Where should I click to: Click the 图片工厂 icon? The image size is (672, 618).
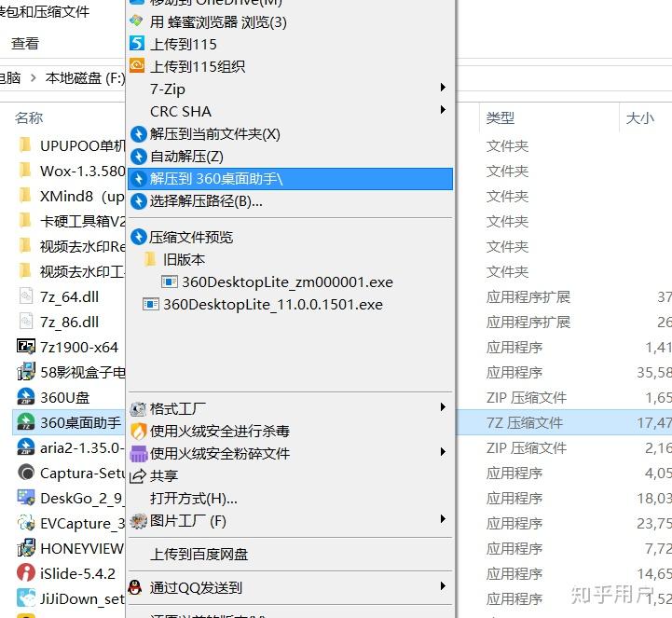(138, 521)
